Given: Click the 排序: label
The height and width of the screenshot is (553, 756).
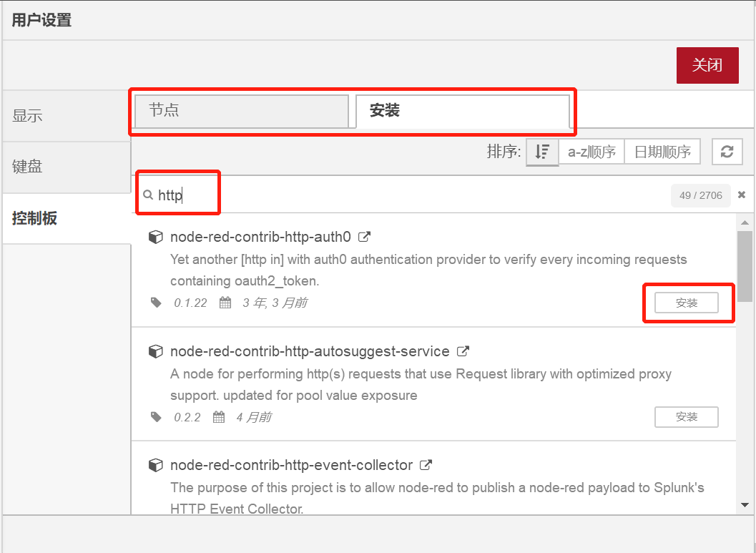Looking at the screenshot, I should 504,152.
